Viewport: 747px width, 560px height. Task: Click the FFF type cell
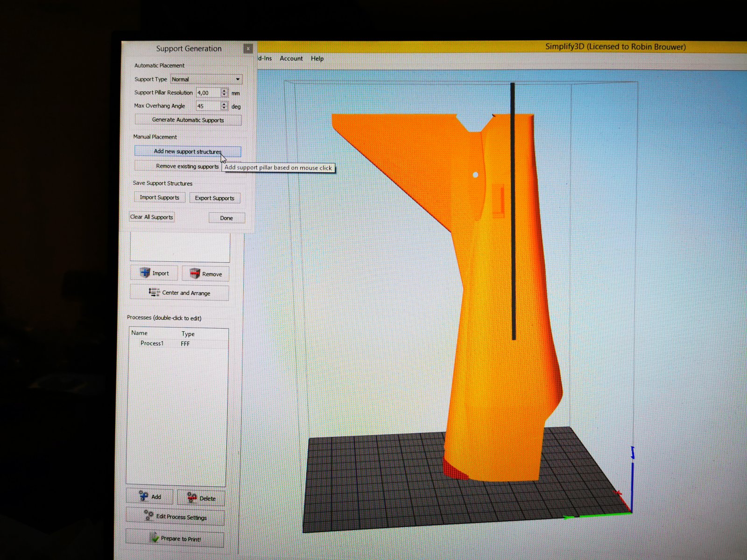click(185, 343)
